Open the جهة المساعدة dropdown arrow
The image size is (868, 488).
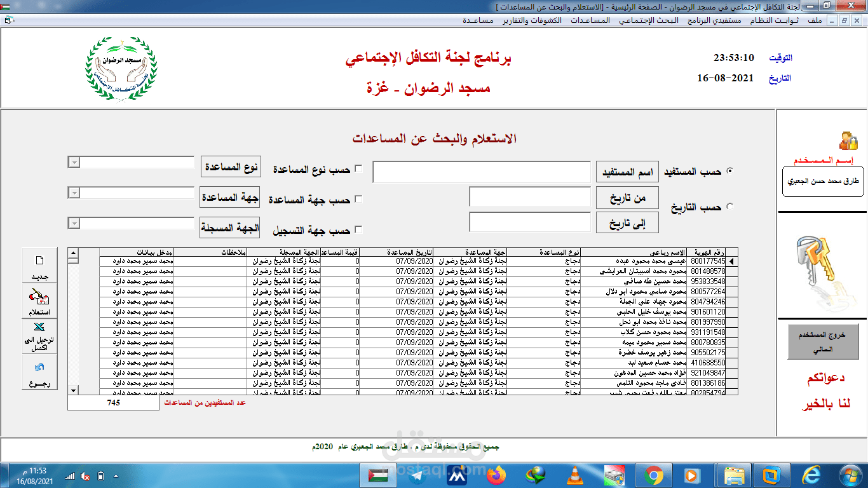click(x=74, y=193)
